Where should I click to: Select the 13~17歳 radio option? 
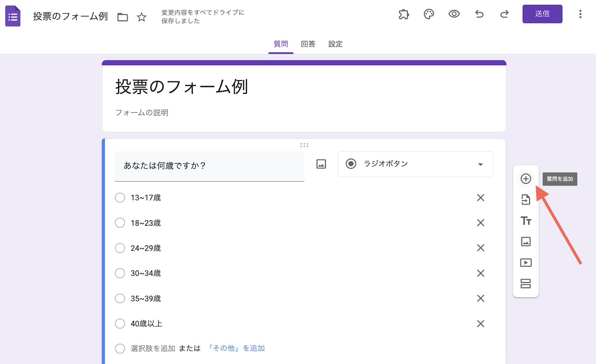[x=120, y=197]
